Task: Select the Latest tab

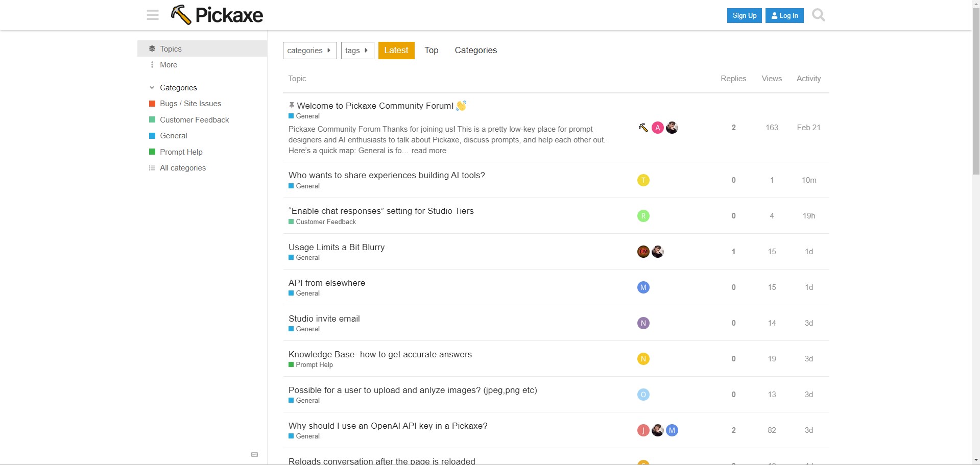Action: (x=396, y=51)
